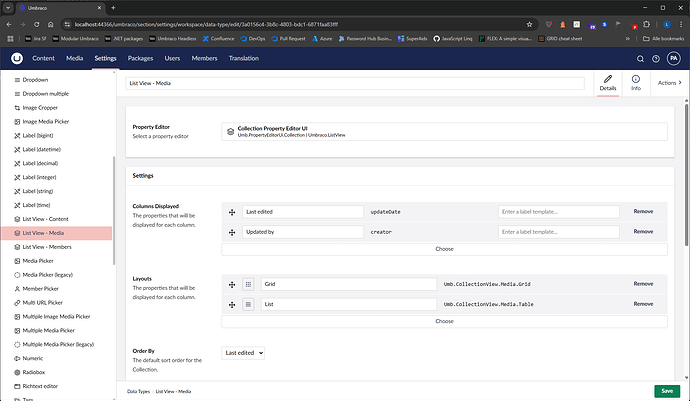The width and height of the screenshot is (690, 401).
Task: Open tab search dropdown arrow
Action: (8, 8)
